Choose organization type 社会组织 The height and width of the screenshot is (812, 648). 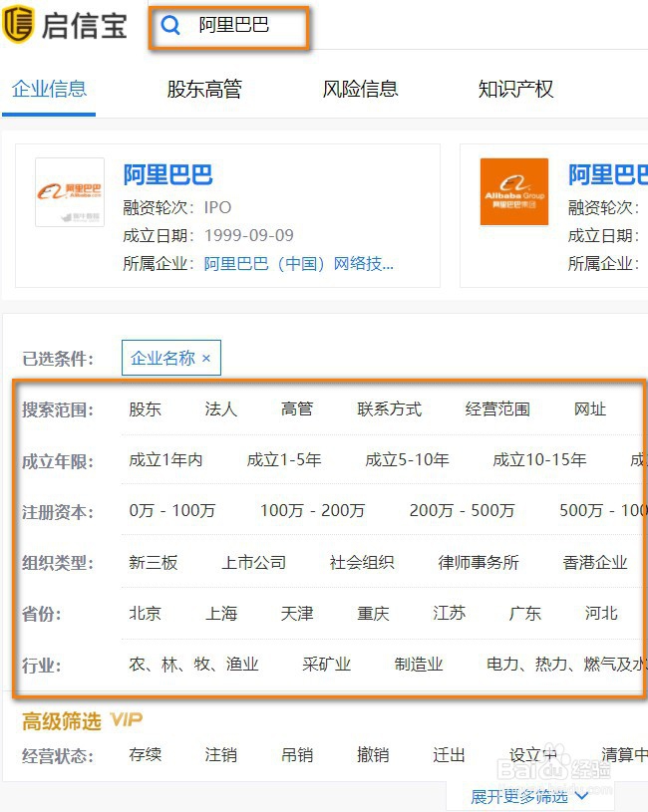(x=362, y=562)
